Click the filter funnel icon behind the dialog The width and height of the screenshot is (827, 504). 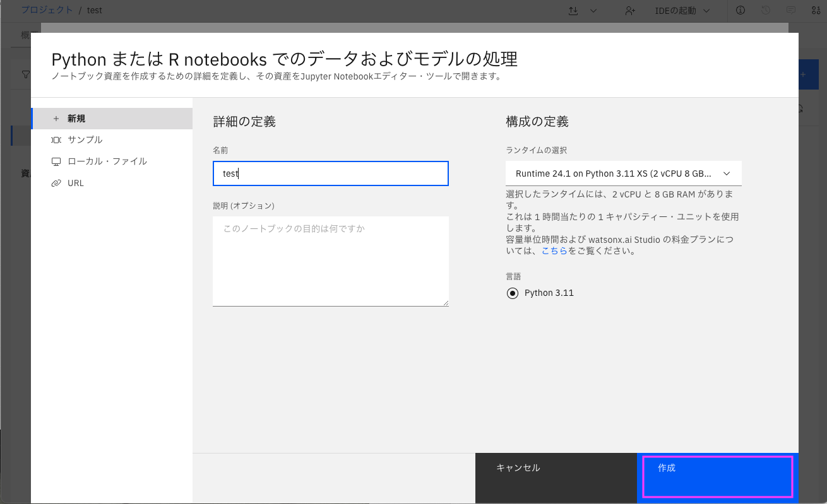[x=26, y=74]
